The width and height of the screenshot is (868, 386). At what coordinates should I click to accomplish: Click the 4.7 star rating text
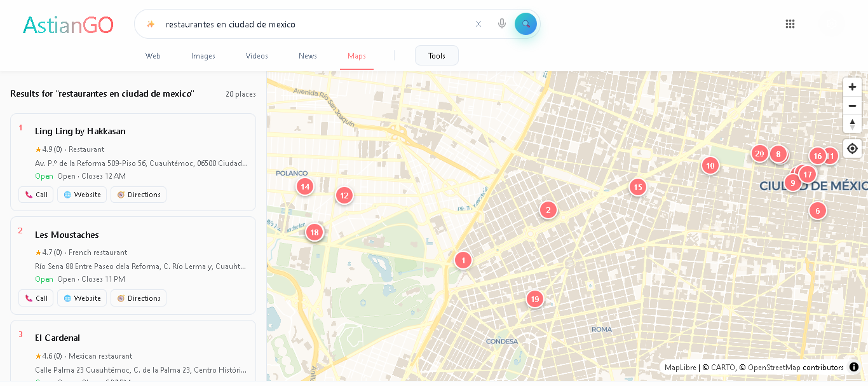tap(48, 252)
